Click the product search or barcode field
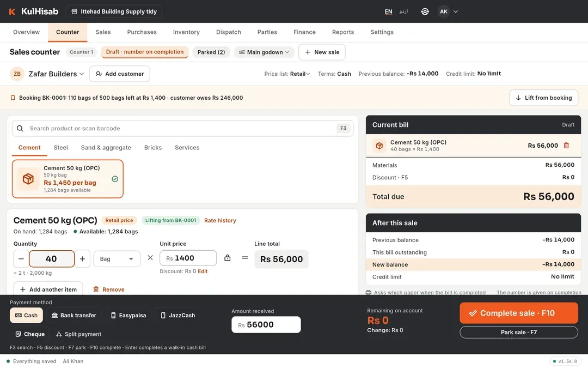 (182, 129)
